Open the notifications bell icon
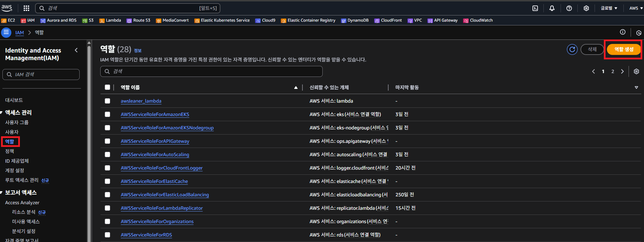 552,8
